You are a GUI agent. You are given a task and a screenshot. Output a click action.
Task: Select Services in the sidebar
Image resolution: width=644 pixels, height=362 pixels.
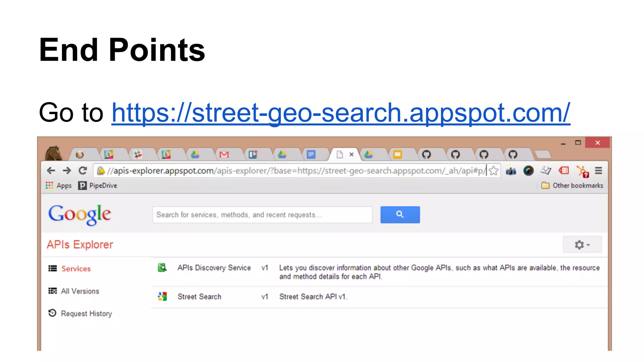pos(76,269)
